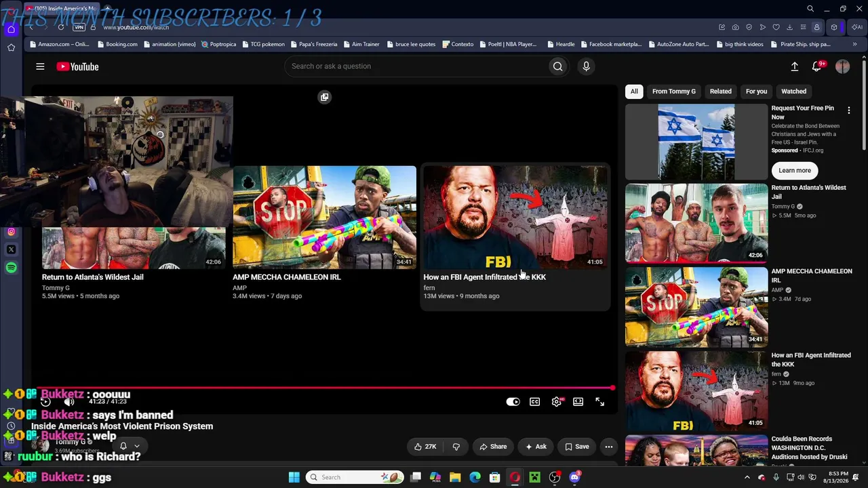Screen dimensions: 868x488
Task: Click the Windows taskbar search box
Action: (x=355, y=477)
